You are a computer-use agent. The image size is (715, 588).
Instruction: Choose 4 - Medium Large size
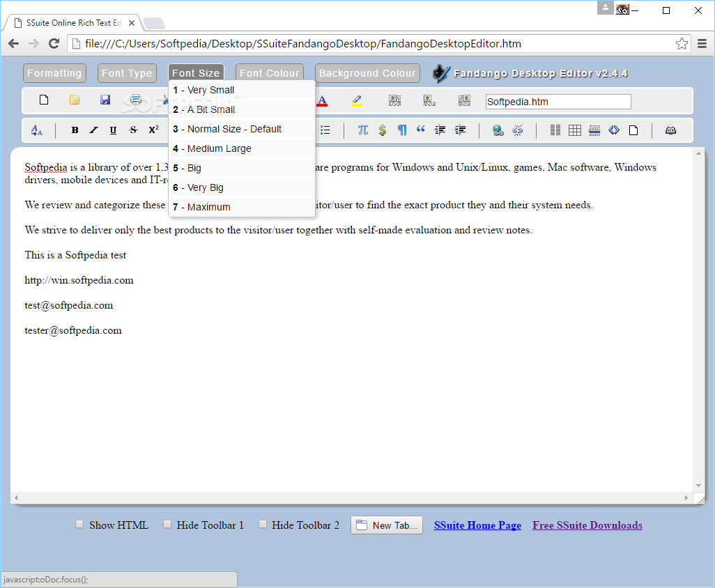coord(242,148)
